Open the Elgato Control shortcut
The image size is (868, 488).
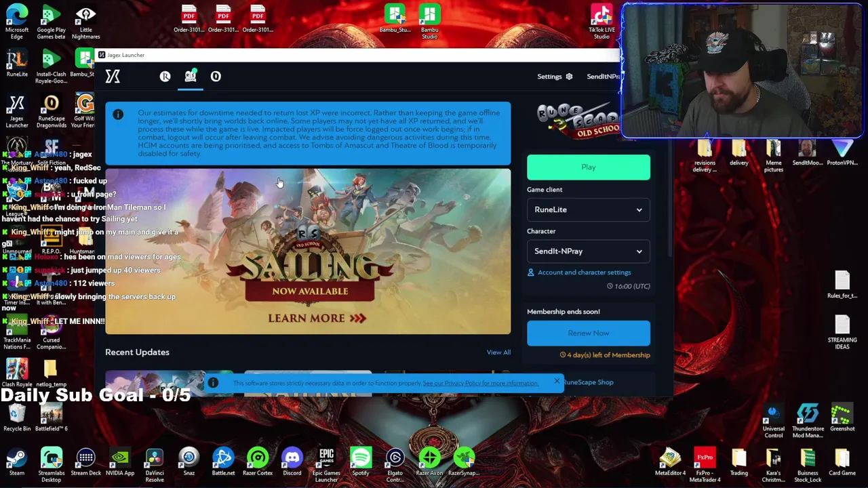395,464
